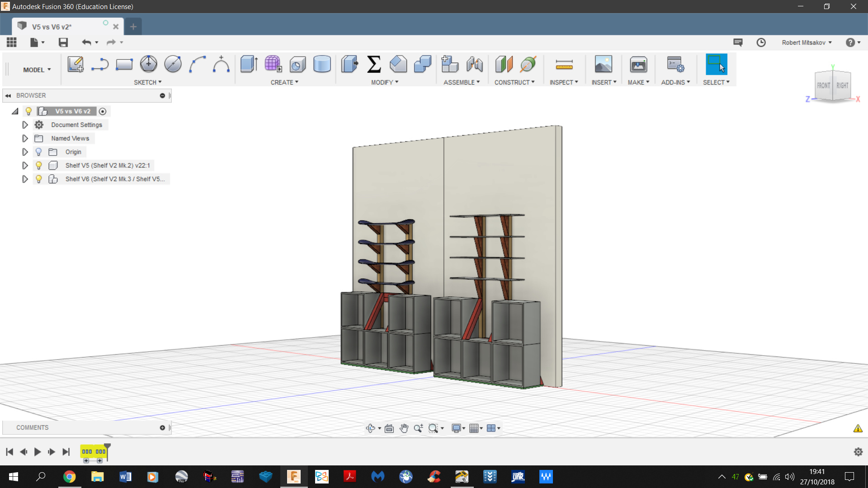Collapse the Browser panel

(x=8, y=95)
